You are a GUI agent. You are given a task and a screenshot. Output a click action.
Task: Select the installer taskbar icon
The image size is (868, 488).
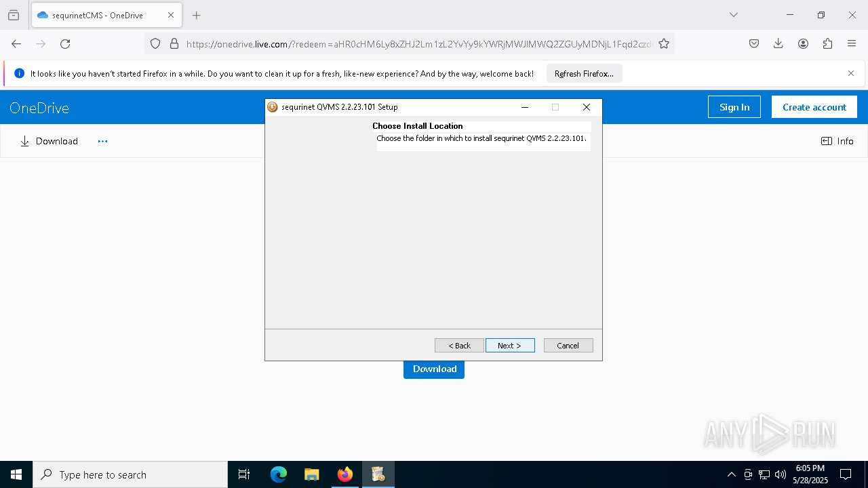click(x=378, y=474)
